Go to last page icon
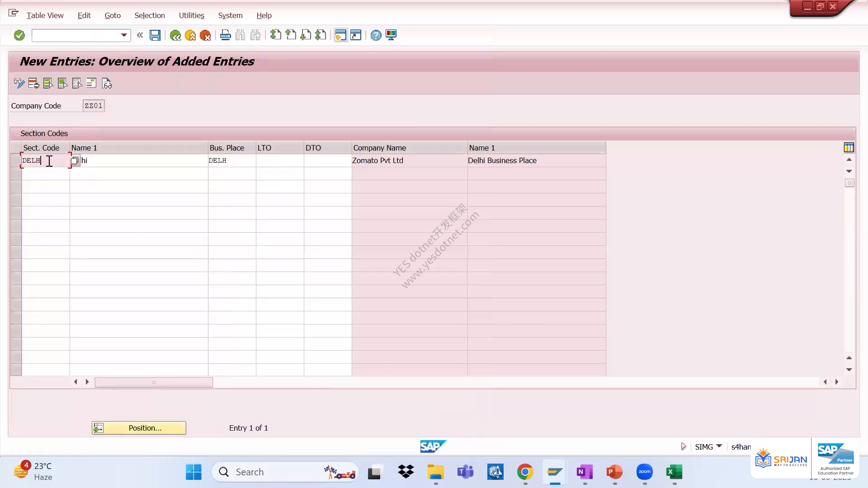Image resolution: width=868 pixels, height=488 pixels. pyautogui.click(x=321, y=35)
